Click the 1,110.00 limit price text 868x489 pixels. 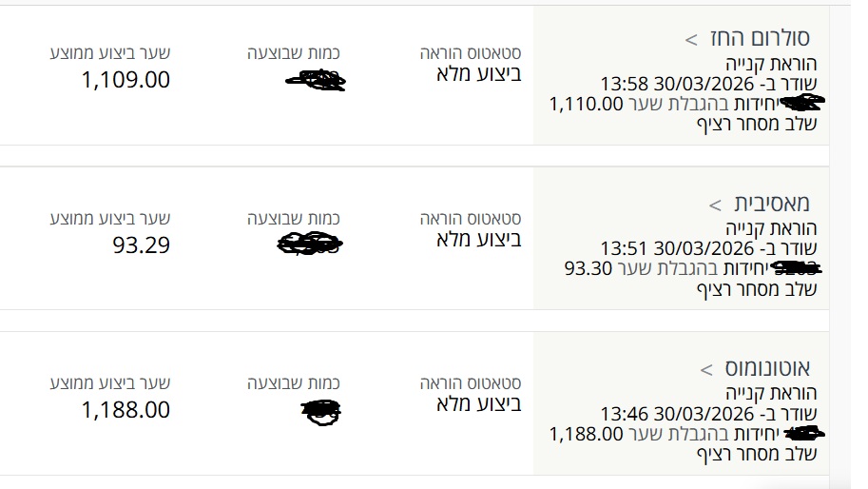[x=586, y=104]
